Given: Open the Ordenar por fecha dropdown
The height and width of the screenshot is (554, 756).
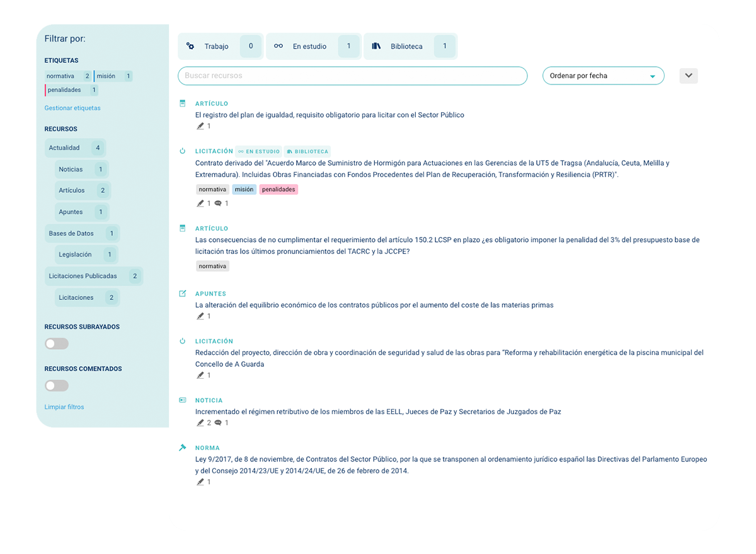Looking at the screenshot, I should (x=603, y=76).
